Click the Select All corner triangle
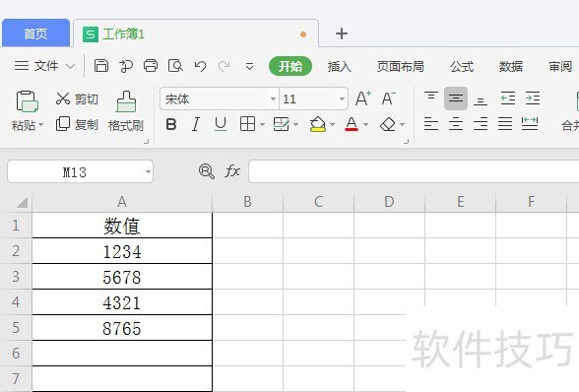The width and height of the screenshot is (579, 392). [22, 203]
